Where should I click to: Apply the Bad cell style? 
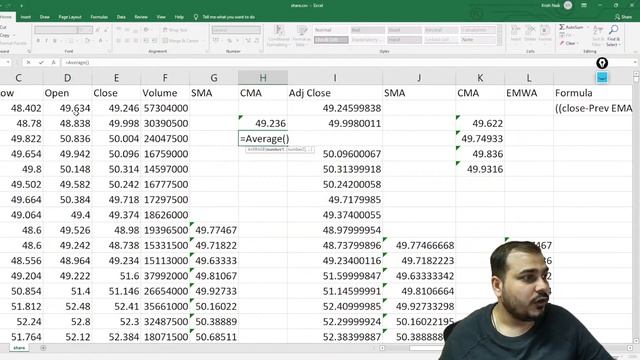pyautogui.click(x=367, y=30)
